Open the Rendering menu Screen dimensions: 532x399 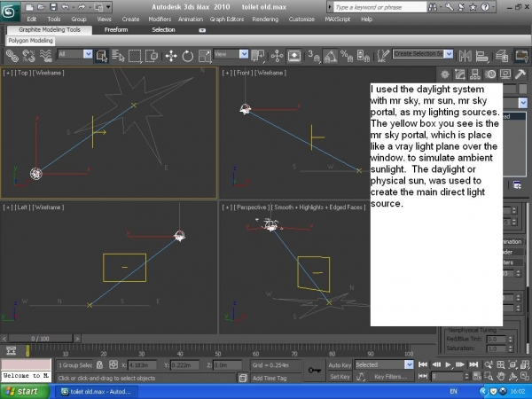265,20
